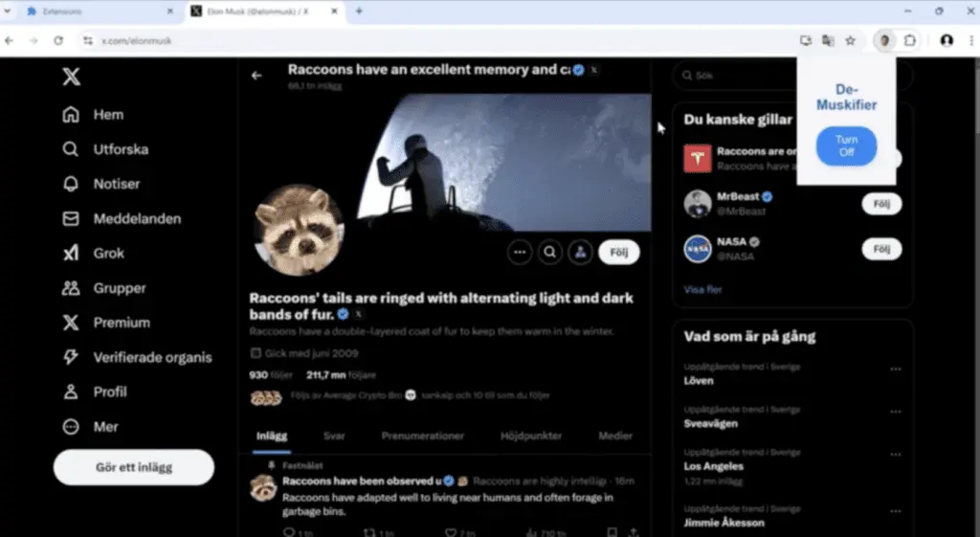This screenshot has height=537, width=980.
Task: Open trend Sveavägen
Action: tap(711, 423)
